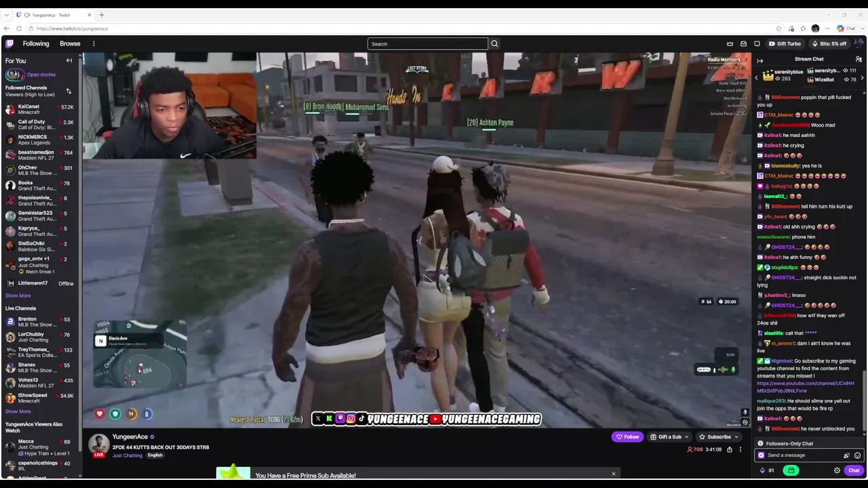This screenshot has width=868, height=488.
Task: Sort followed channels by viewers
Action: tap(68, 91)
